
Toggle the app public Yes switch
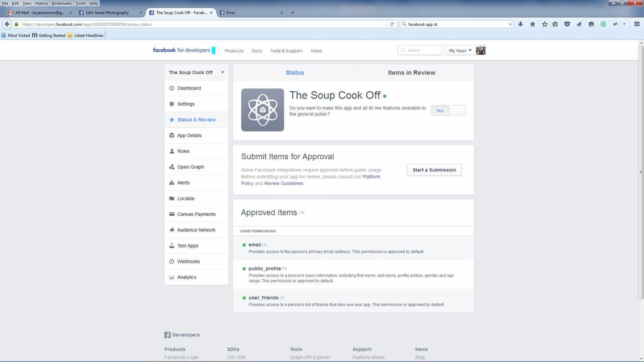[x=448, y=111]
